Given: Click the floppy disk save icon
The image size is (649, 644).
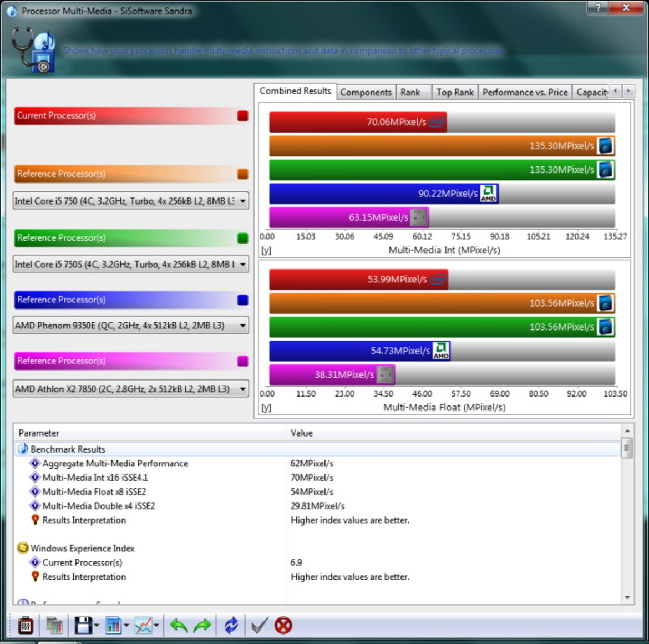Looking at the screenshot, I should click(x=83, y=625).
